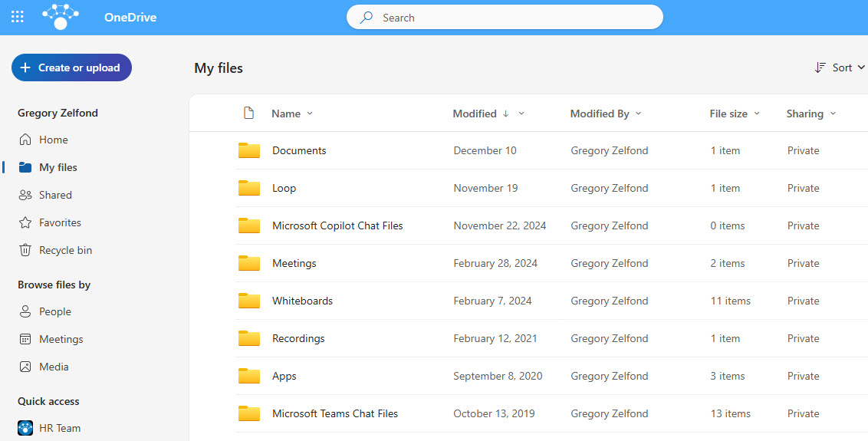Click the file type column icon
Screen dimensions: 868x441
(248, 114)
